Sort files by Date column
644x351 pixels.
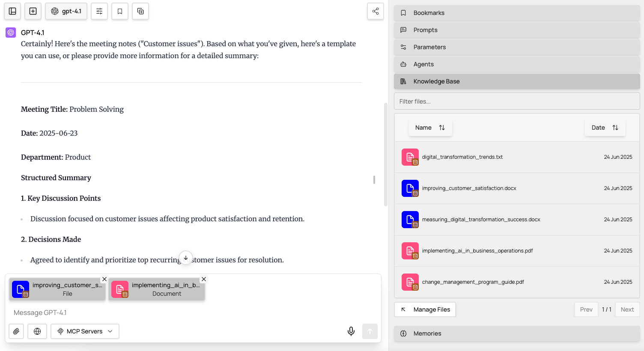pyautogui.click(x=605, y=128)
